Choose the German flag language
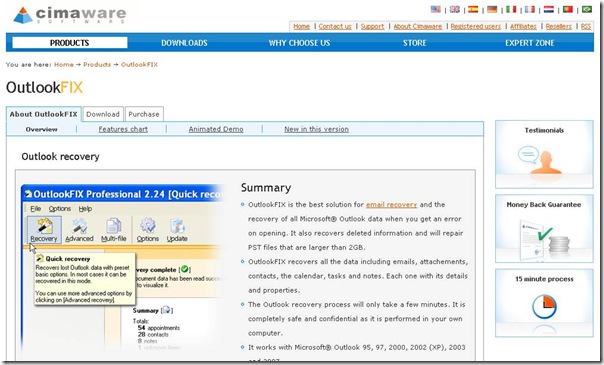604x365 pixels. [x=492, y=9]
